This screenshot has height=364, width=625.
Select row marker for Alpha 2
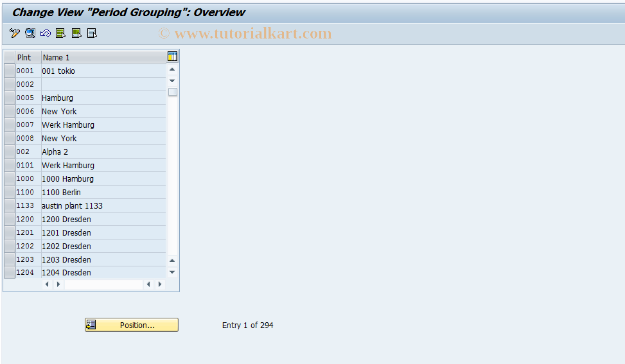pos(10,152)
